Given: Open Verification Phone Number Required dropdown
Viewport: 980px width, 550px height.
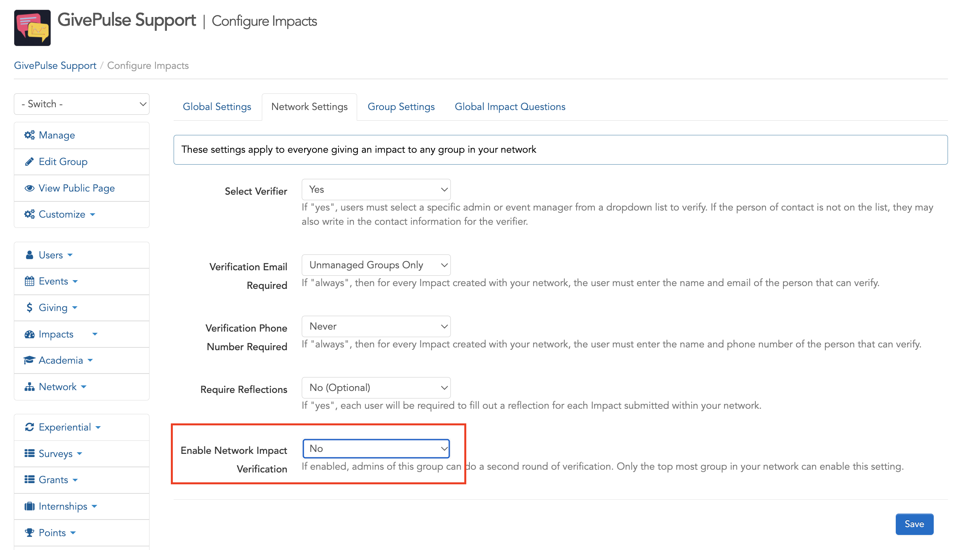Looking at the screenshot, I should point(376,326).
